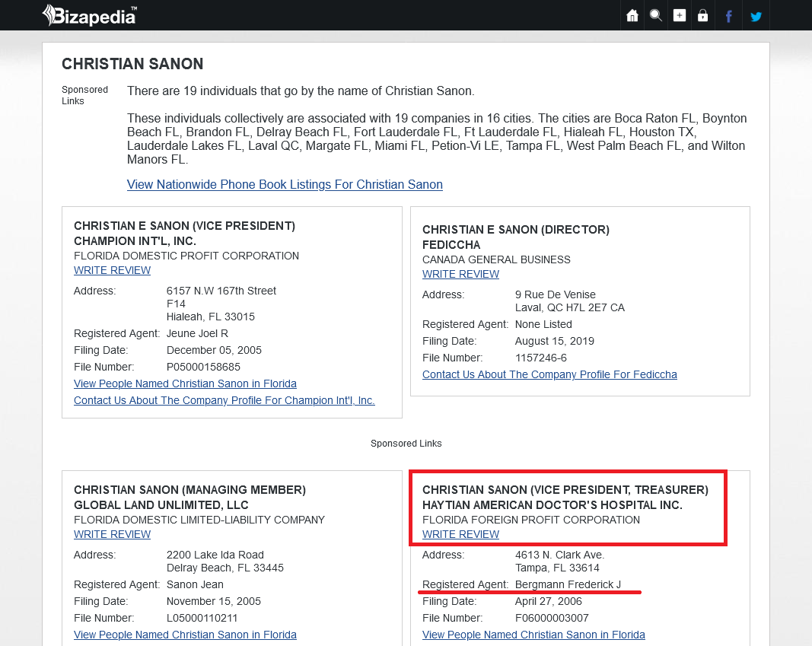Select the 'CHAMPION INT'L, INC.' company name
Viewport: 812px width, 646px height.
pos(135,240)
